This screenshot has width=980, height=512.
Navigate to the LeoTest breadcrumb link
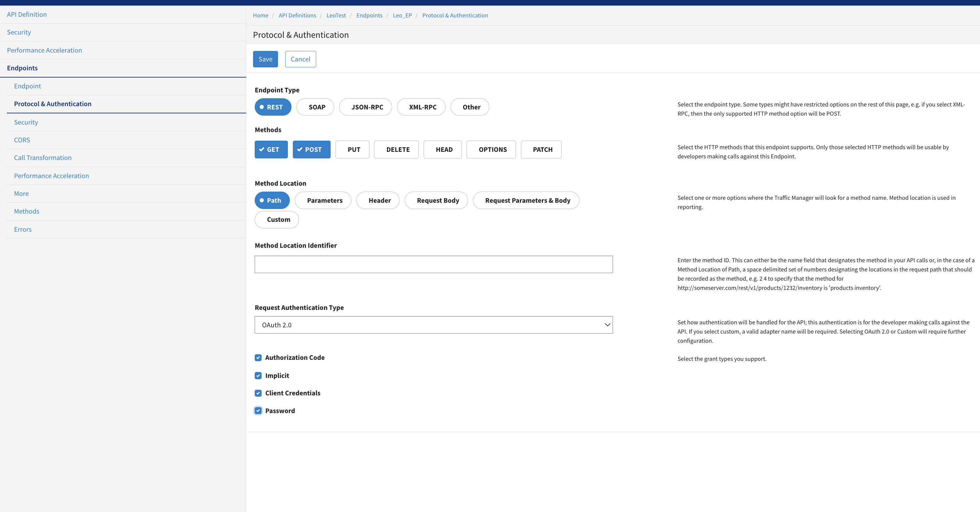pyautogui.click(x=336, y=15)
